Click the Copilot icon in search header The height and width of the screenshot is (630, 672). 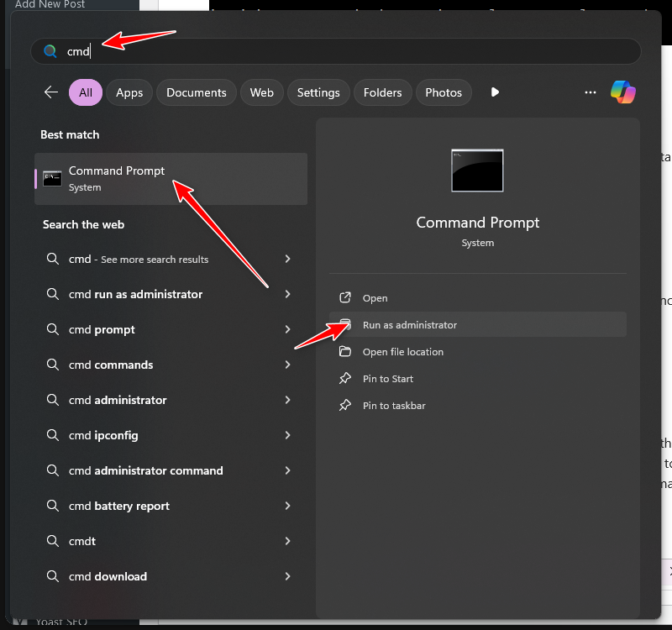tap(622, 92)
